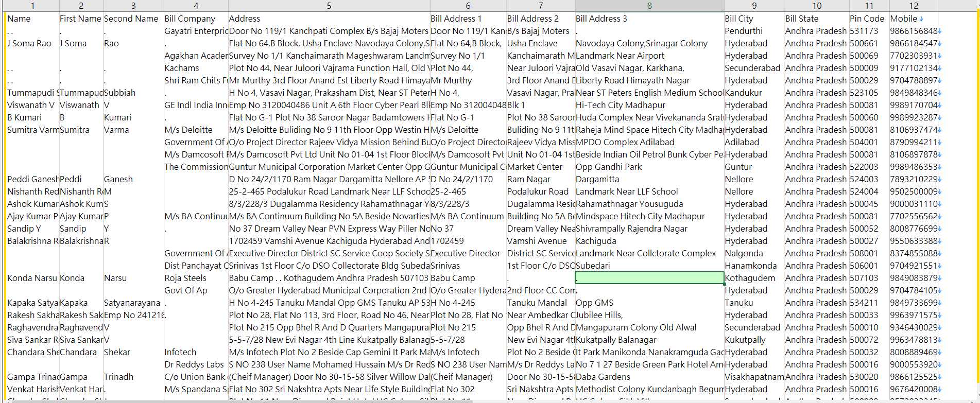Viewport: 980px width, 403px height.
Task: Select pin code cell 530020
Action: pos(869,377)
